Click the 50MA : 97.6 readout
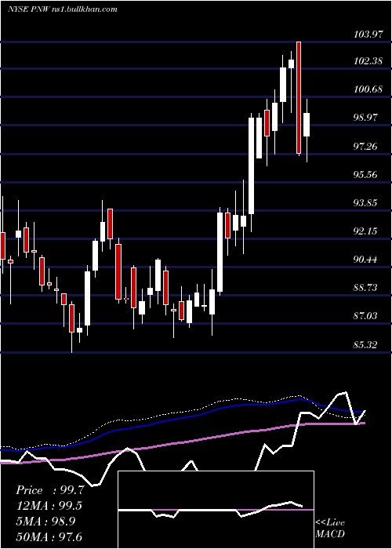This screenshot has width=392, height=549. (49, 536)
